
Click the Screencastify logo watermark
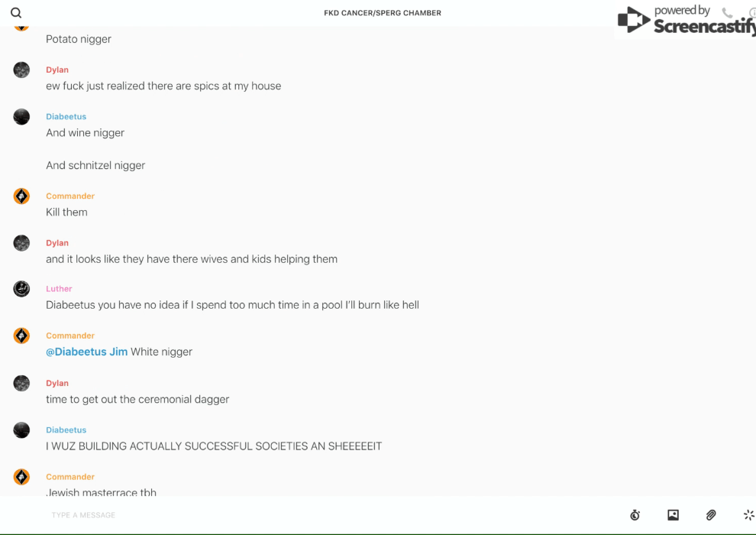[x=686, y=21]
